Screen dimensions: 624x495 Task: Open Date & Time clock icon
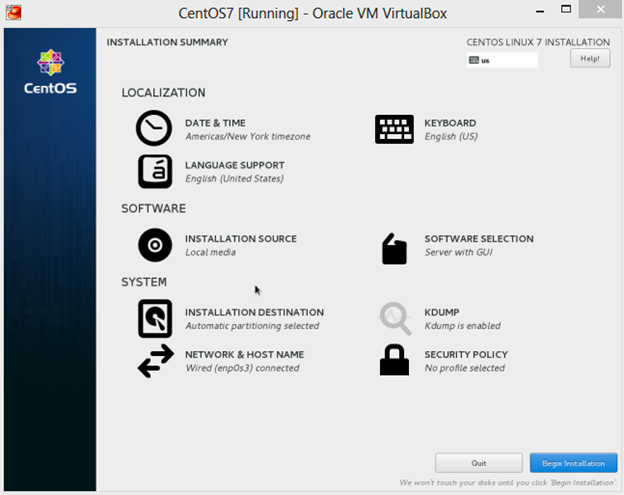point(154,128)
